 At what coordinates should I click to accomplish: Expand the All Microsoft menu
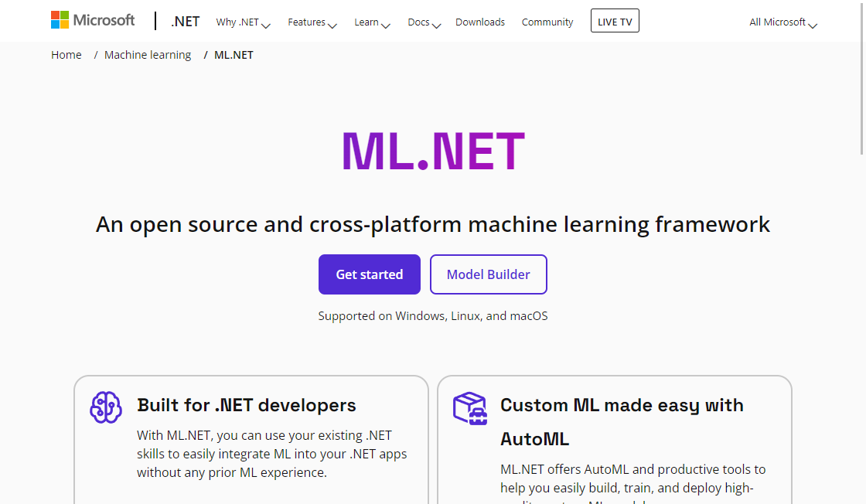782,22
